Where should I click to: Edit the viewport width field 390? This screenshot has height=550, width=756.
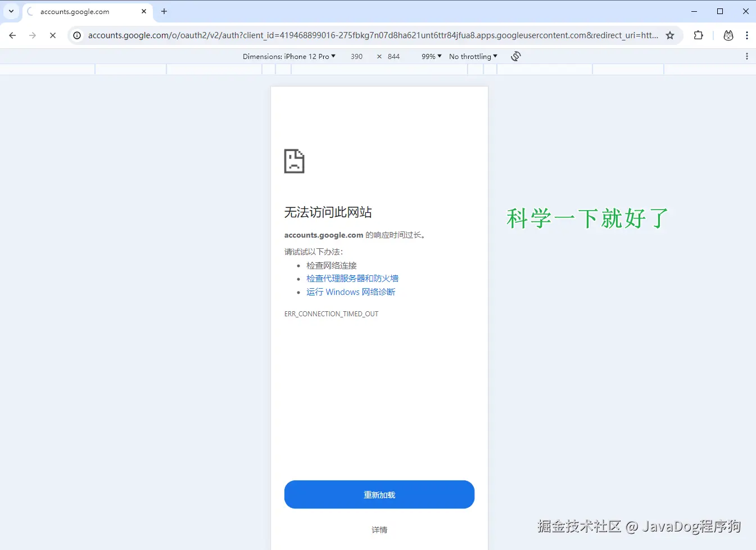click(x=356, y=56)
